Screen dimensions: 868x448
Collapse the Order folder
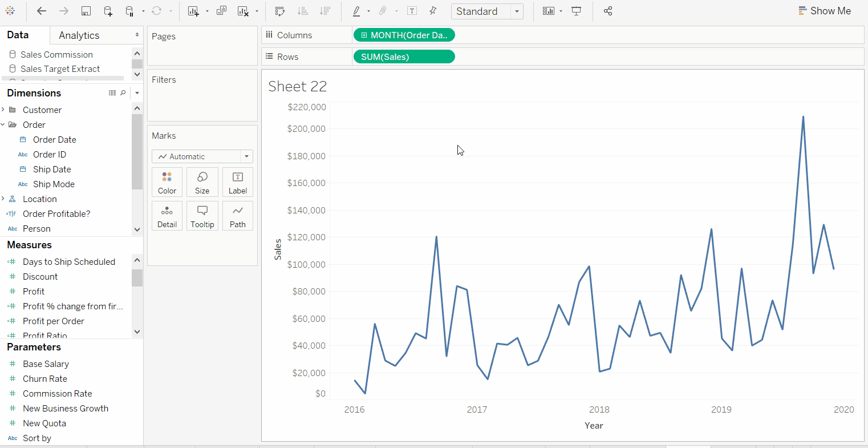(3, 124)
